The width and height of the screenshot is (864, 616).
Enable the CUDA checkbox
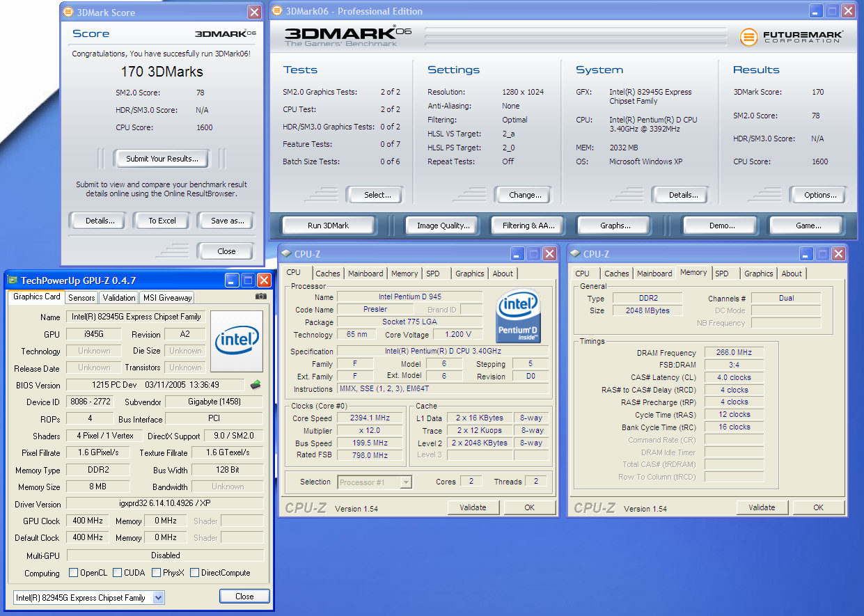pos(117,573)
